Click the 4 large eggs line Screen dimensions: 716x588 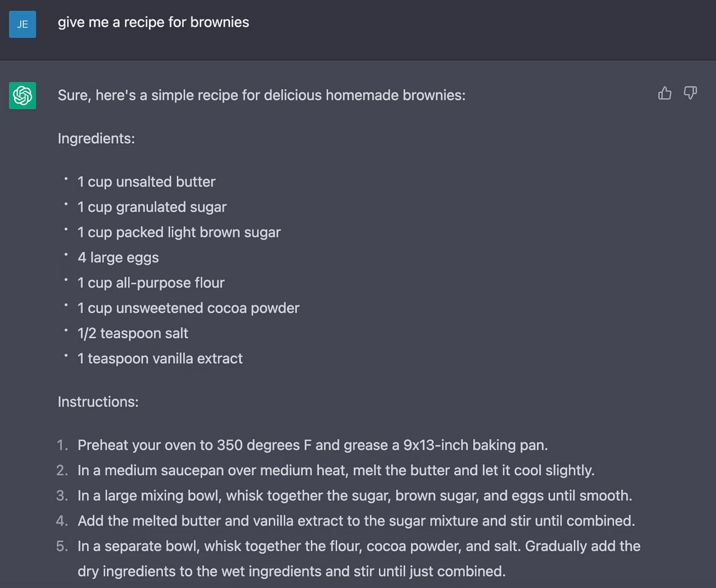point(118,258)
